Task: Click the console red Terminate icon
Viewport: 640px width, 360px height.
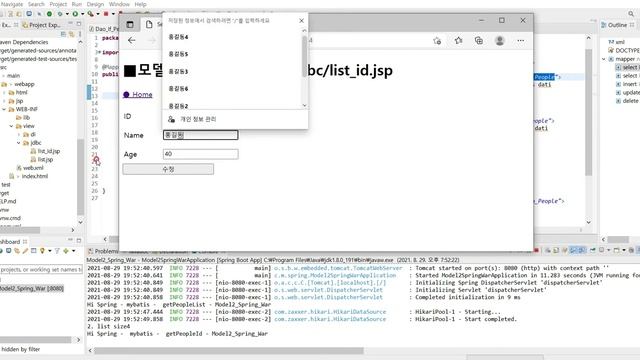Action: pyautogui.click(x=536, y=250)
